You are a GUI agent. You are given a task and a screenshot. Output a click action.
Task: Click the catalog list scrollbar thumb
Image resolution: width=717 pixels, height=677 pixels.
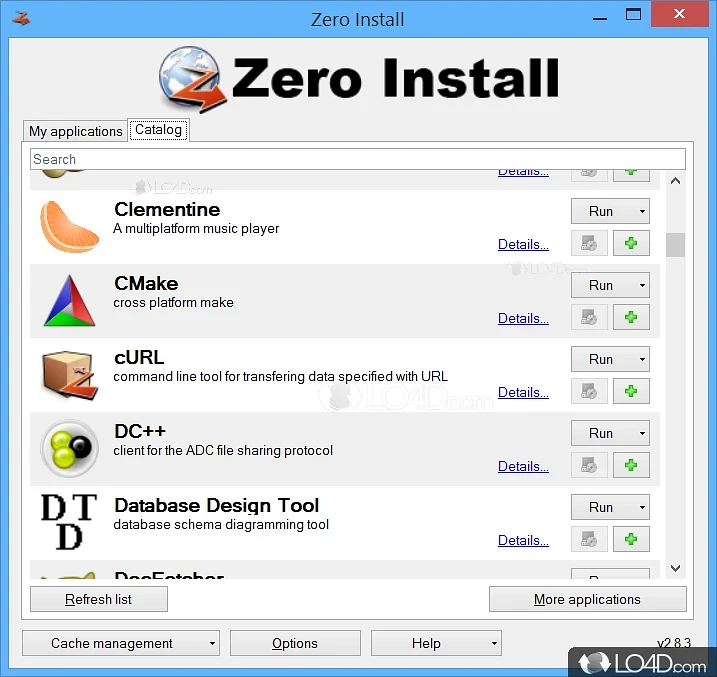[675, 245]
